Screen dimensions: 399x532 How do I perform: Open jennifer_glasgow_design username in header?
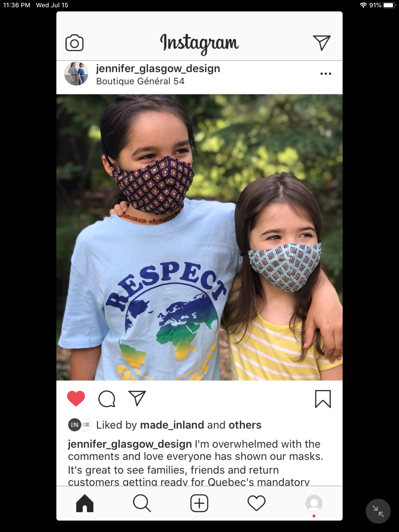coord(158,69)
